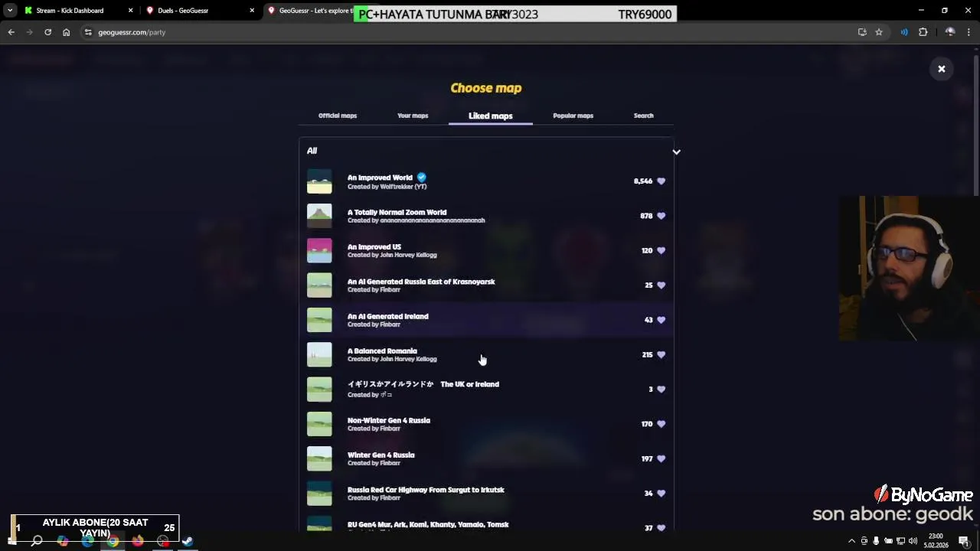
Task: Toggle heart for An AI Generated Ireland
Action: 661,320
